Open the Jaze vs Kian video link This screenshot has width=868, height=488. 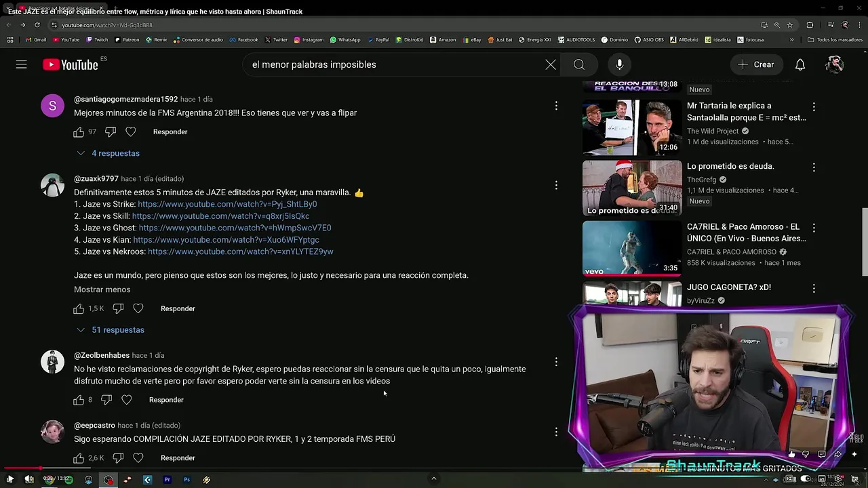226,240
